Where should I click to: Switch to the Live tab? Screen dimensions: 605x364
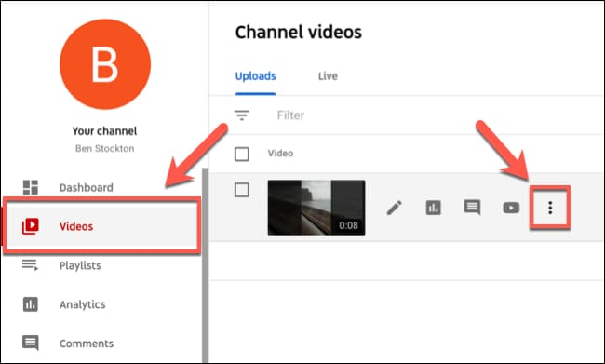pyautogui.click(x=328, y=76)
